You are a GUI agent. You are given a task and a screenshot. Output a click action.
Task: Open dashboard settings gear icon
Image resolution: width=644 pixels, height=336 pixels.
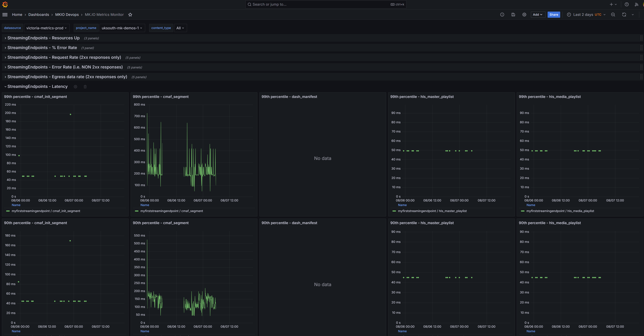click(524, 15)
